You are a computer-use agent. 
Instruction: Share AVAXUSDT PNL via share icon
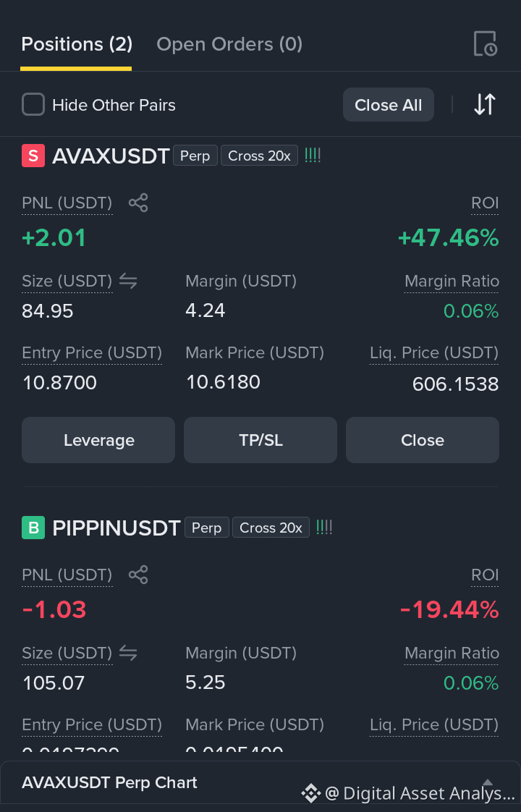(x=138, y=203)
